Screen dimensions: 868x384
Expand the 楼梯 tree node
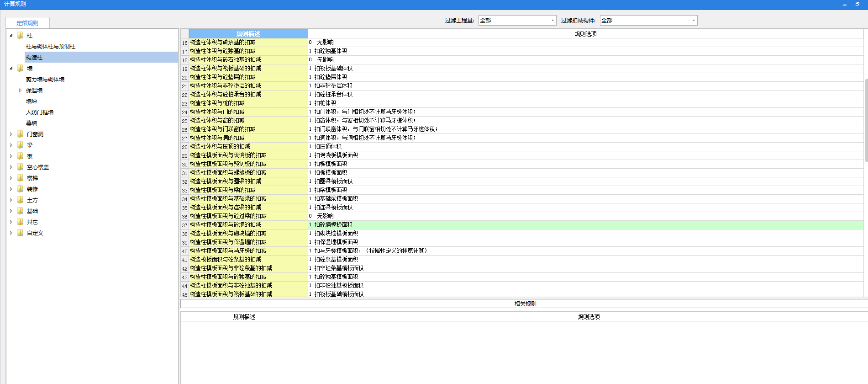point(11,178)
